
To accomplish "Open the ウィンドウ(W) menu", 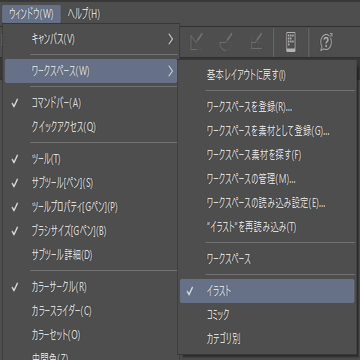I will click(31, 14).
